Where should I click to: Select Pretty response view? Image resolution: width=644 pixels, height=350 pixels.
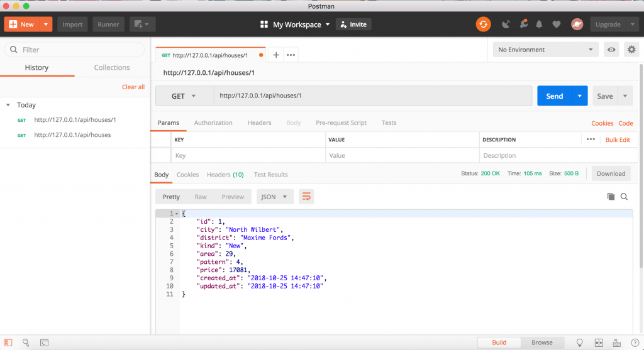171,197
